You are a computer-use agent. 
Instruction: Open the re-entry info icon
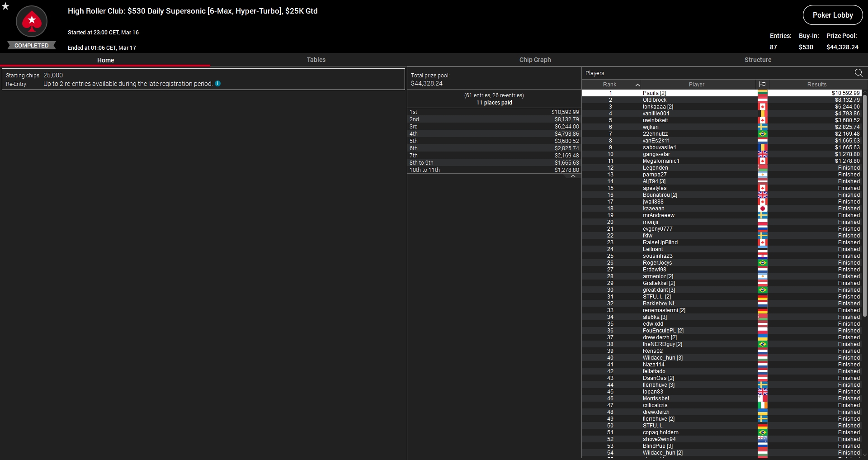pyautogui.click(x=217, y=84)
